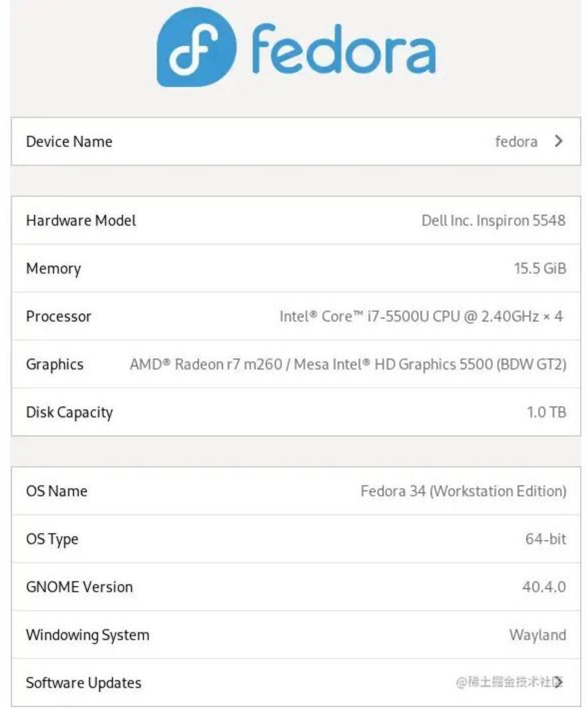The width and height of the screenshot is (588, 715).
Task: Click the Fedora logo icon
Action: coord(196,47)
